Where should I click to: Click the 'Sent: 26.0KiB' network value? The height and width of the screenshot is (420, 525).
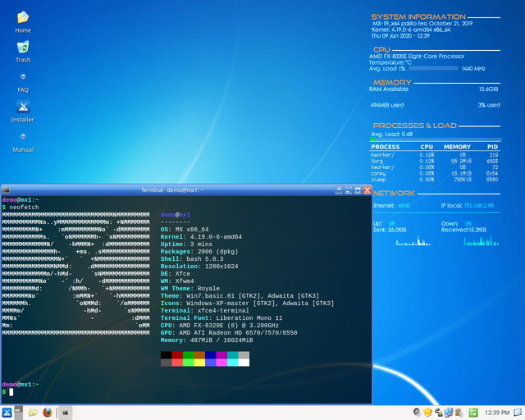tap(390, 230)
